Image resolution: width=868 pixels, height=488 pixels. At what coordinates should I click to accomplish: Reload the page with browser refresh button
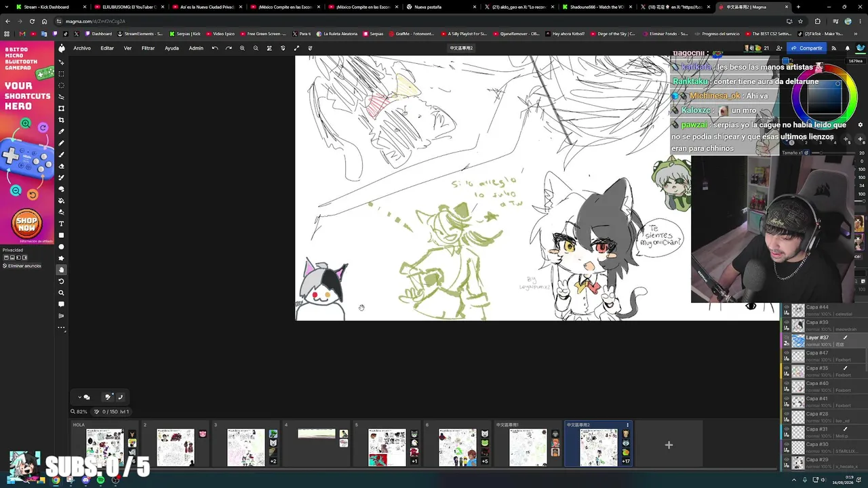[x=32, y=21]
